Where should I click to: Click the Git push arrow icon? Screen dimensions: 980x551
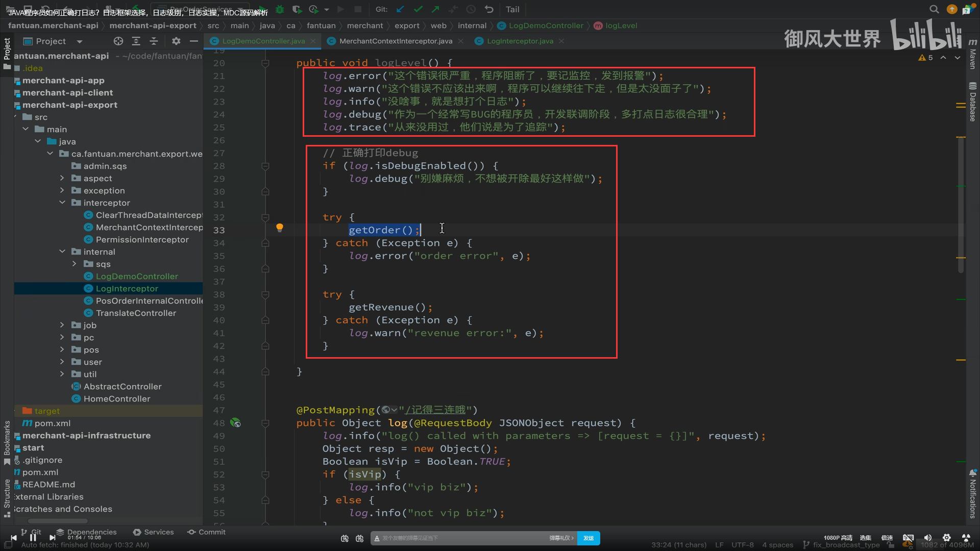point(435,9)
